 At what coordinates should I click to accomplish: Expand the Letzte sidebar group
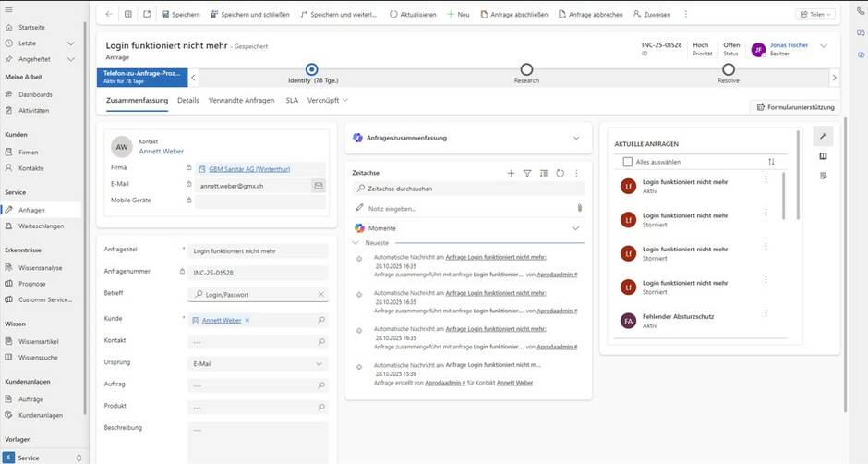tap(71, 43)
